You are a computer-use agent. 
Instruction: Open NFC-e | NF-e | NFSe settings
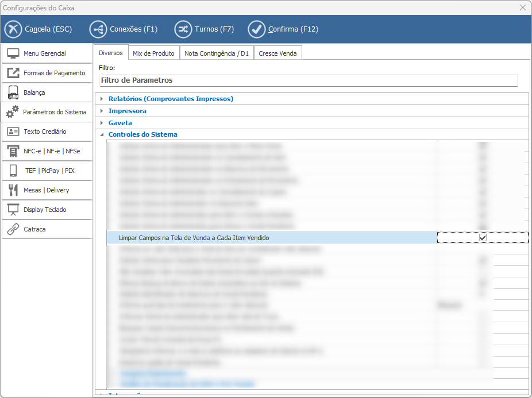tap(52, 151)
